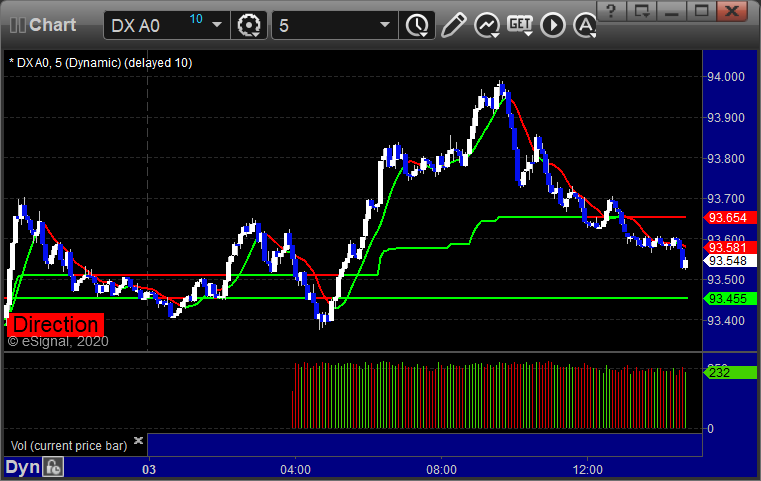Image resolution: width=761 pixels, height=481 pixels.
Task: Click the chart title DX A0, 5 (Dynamic) text
Action: coord(100,63)
